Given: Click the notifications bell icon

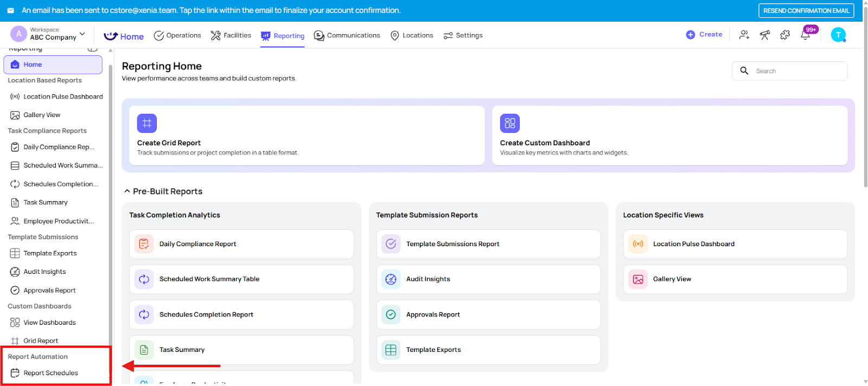Looking at the screenshot, I should point(805,35).
